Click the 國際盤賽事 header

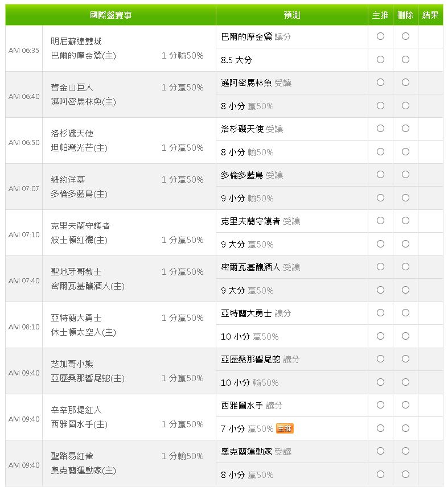click(x=111, y=15)
